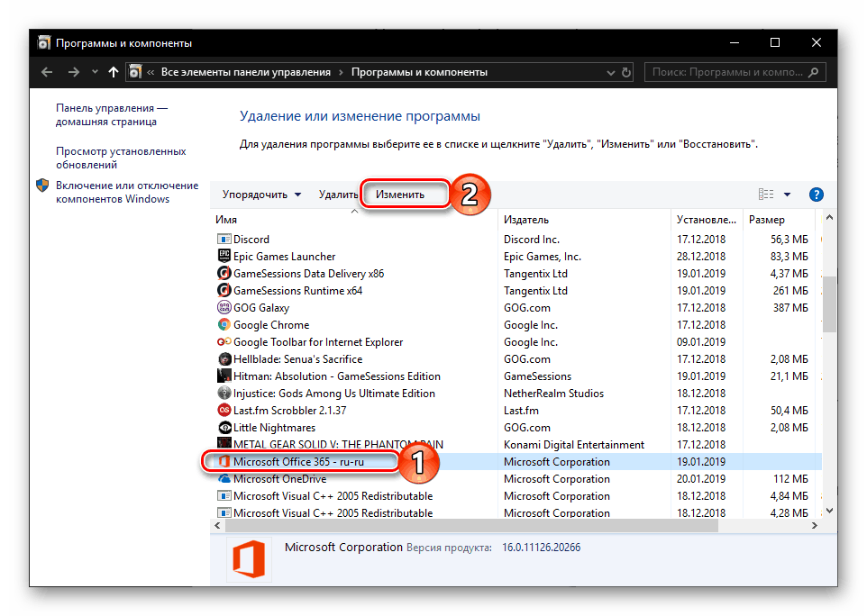Viewport: 867px width, 616px height.
Task: Click the Hitman: Absolution icon
Action: click(x=224, y=376)
